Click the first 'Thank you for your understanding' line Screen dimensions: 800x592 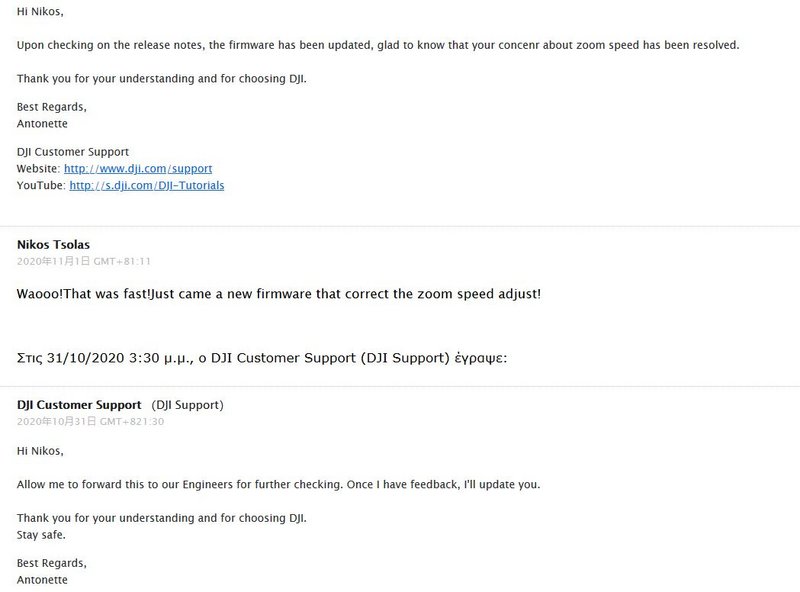click(x=161, y=79)
